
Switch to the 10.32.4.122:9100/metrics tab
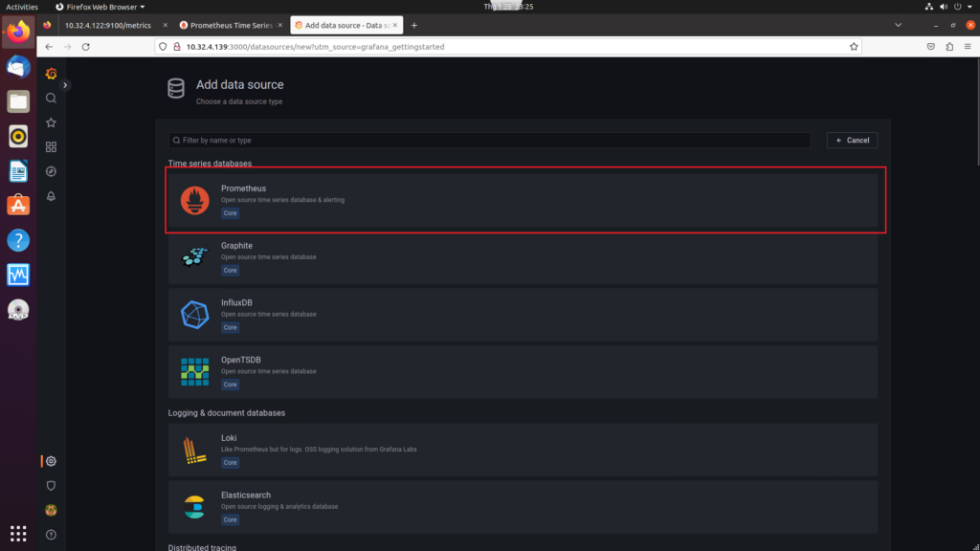(x=108, y=25)
